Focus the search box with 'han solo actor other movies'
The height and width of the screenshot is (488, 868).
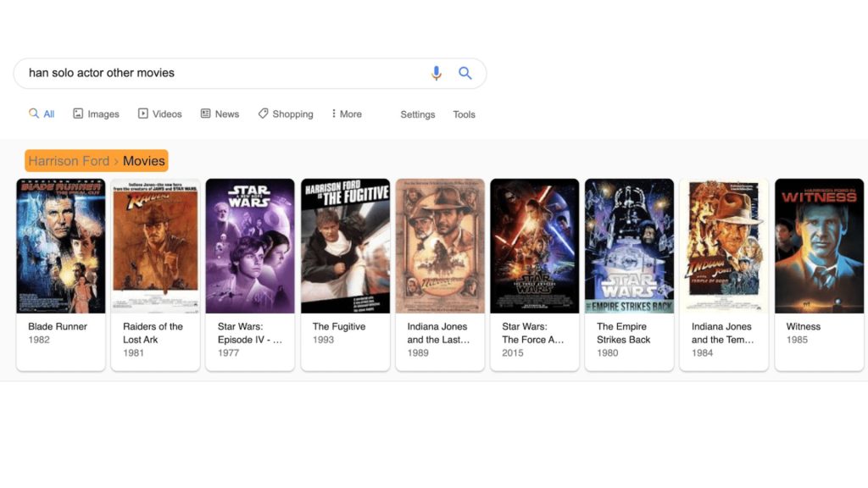pyautogui.click(x=250, y=73)
